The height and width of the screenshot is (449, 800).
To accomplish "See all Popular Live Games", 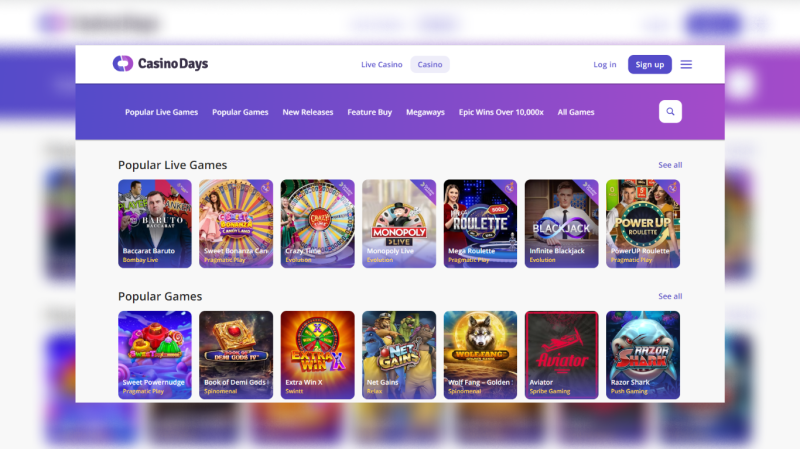I will (670, 165).
